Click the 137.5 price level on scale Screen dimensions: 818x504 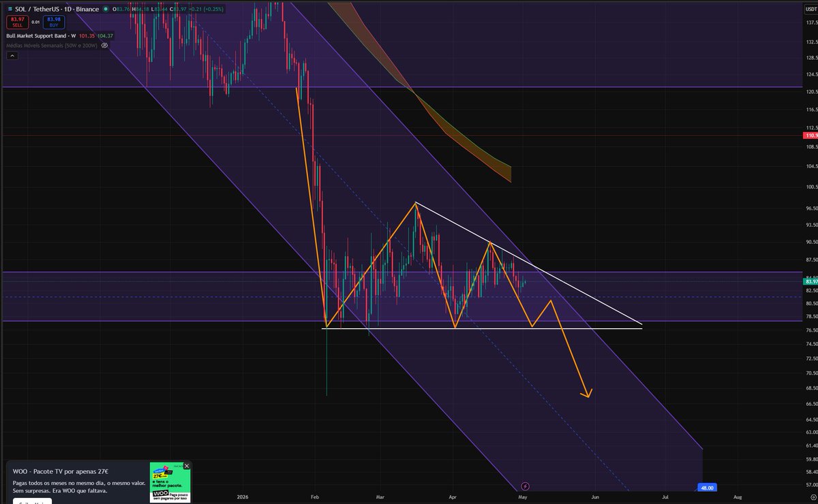click(x=811, y=23)
